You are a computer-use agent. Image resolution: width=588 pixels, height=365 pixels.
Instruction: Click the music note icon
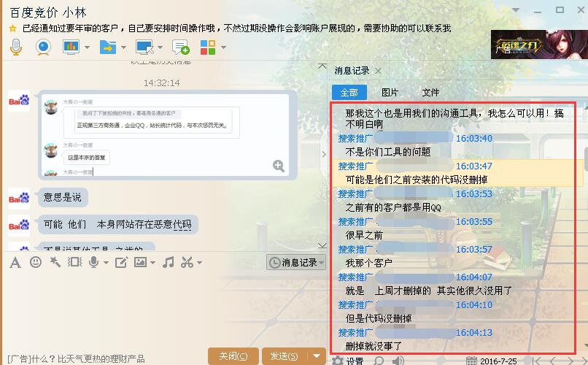168,262
